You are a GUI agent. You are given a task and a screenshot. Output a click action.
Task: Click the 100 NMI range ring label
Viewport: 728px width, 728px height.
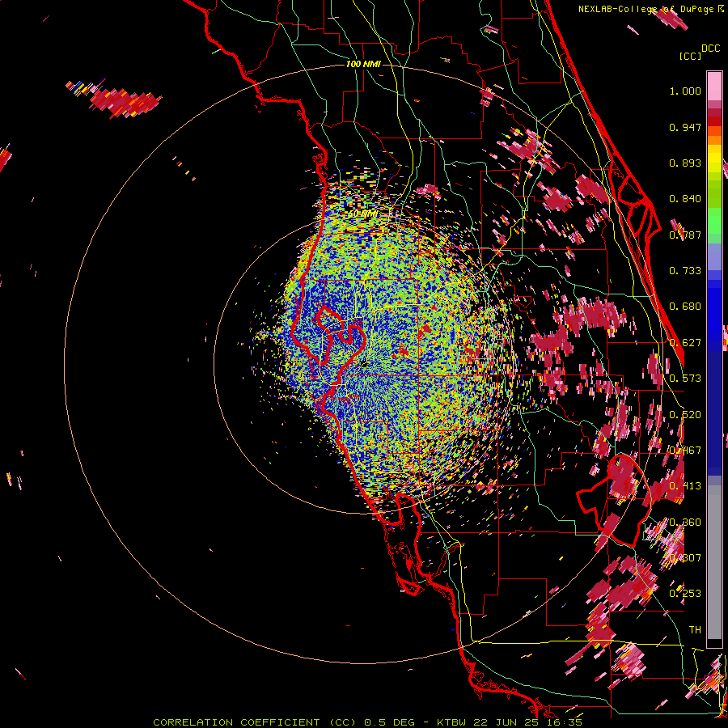363,64
